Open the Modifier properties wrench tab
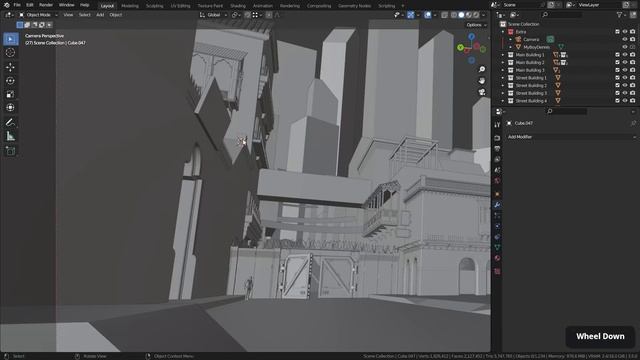 click(497, 205)
